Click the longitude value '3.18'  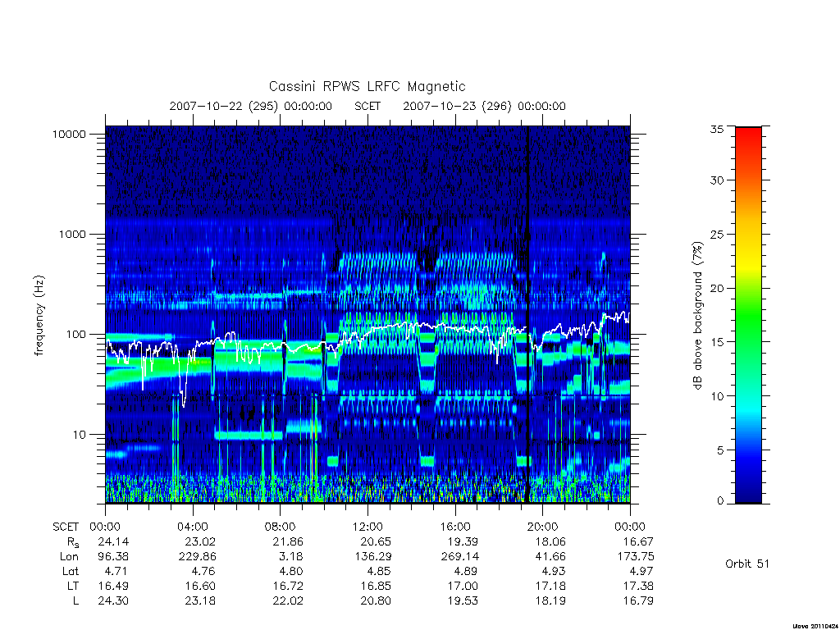pyautogui.click(x=291, y=557)
